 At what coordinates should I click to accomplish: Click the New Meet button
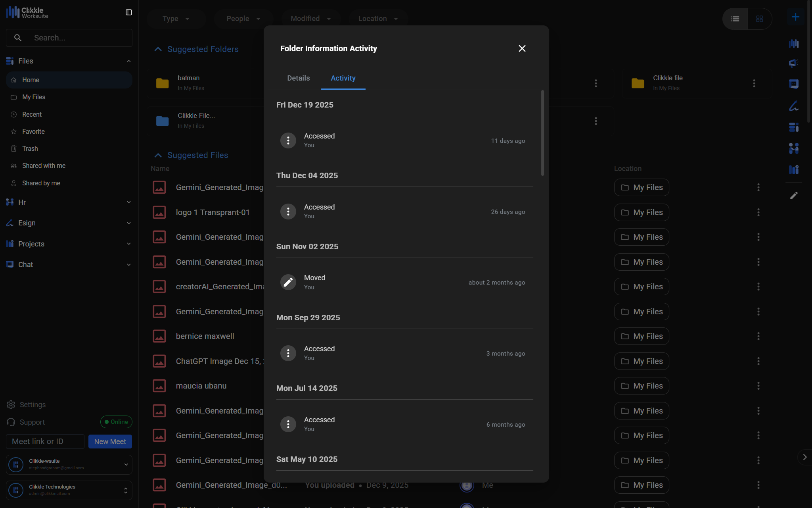110,441
